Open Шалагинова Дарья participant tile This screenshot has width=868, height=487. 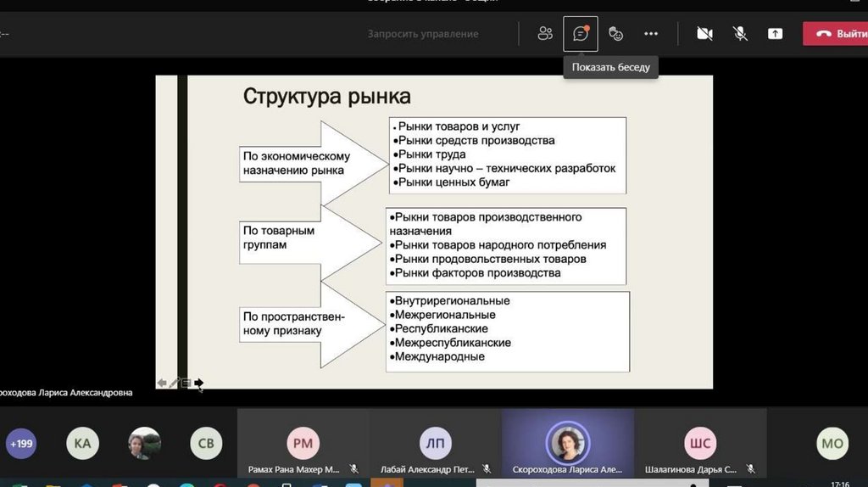[700, 443]
